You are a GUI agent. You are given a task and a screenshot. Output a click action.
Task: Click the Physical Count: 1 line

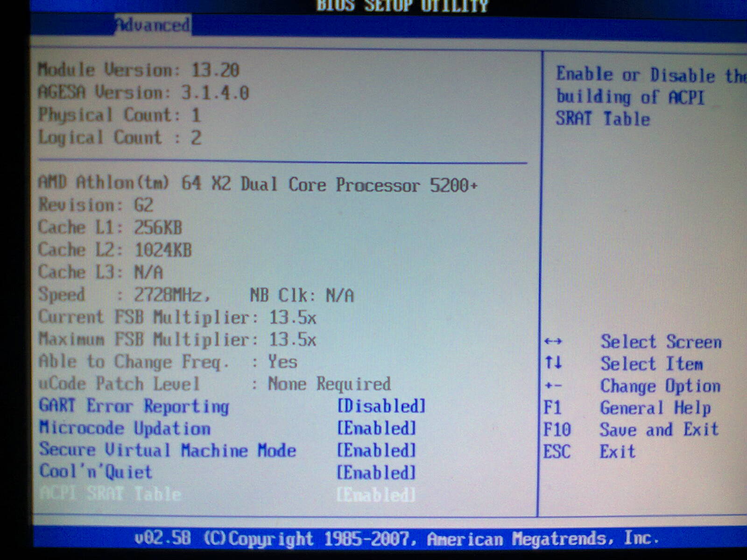pos(120,115)
